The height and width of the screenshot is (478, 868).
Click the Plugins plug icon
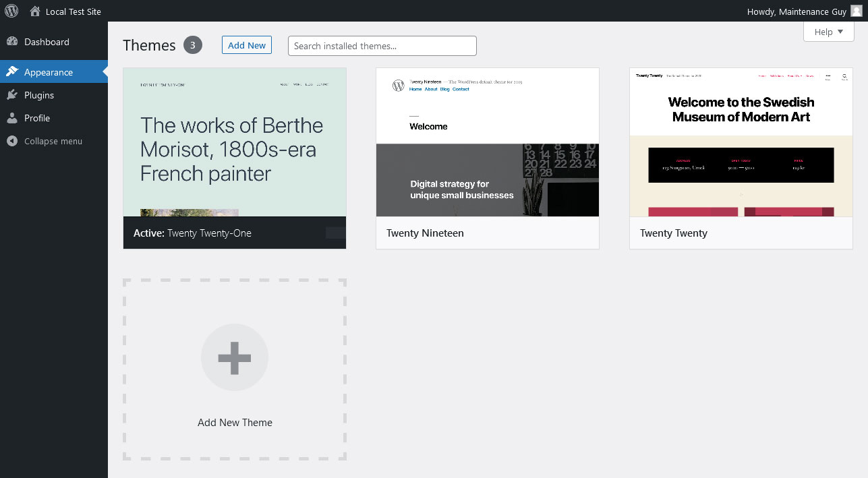tap(12, 94)
